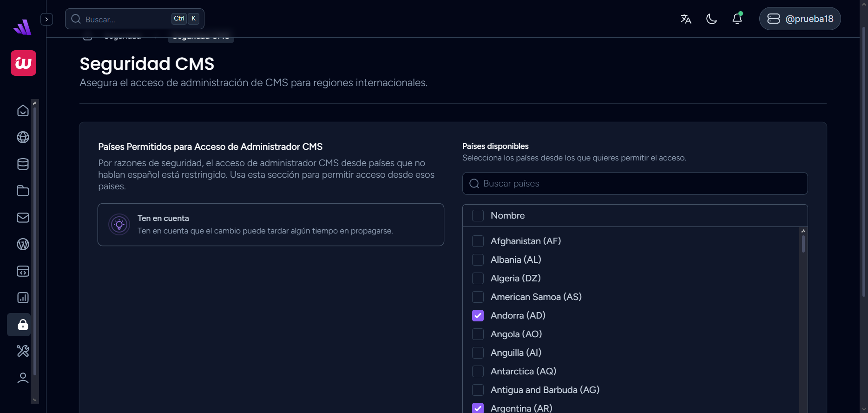
Task: Open the @prueba18 account menu
Action: pos(800,19)
